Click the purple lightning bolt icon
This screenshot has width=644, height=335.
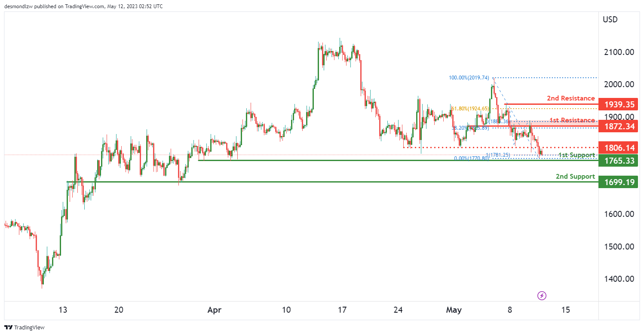[542, 295]
